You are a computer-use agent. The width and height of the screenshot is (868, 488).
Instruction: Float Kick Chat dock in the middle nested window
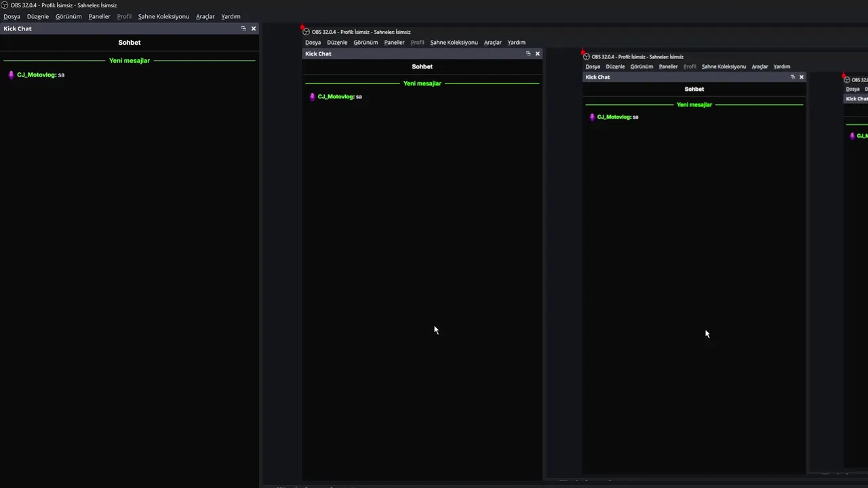[528, 54]
